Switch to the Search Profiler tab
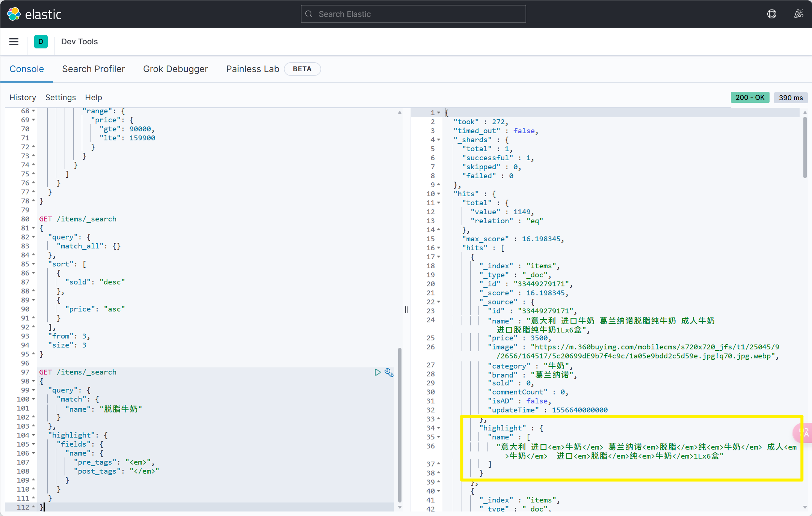 [x=94, y=69]
